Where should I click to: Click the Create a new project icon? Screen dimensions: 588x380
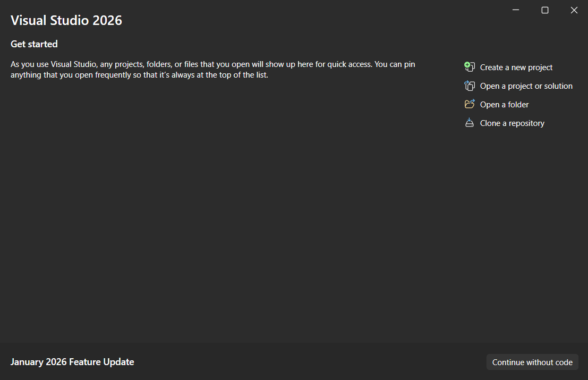(469, 67)
